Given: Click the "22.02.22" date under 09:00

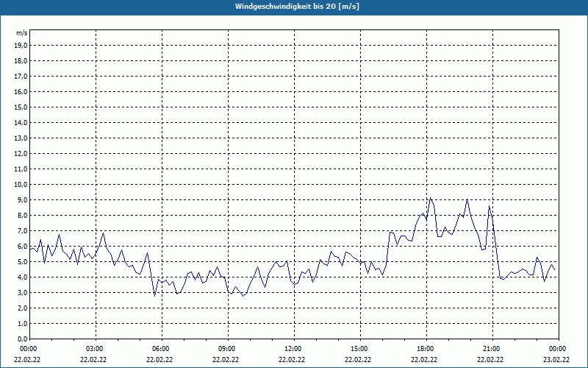Looking at the screenshot, I should pyautogui.click(x=226, y=360).
